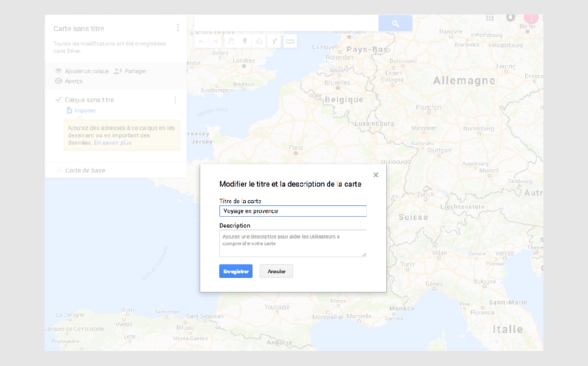The width and height of the screenshot is (588, 366).
Task: Click Toulouse on the map
Action: coord(277,307)
